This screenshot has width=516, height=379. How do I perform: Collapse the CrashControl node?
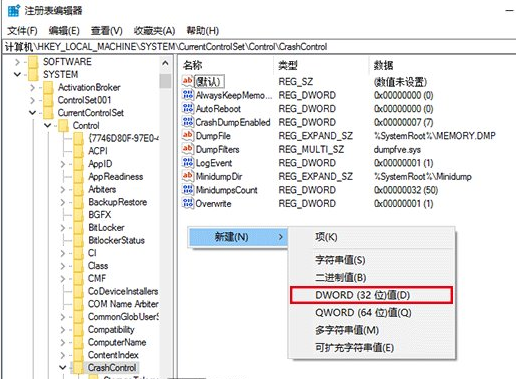(x=63, y=368)
